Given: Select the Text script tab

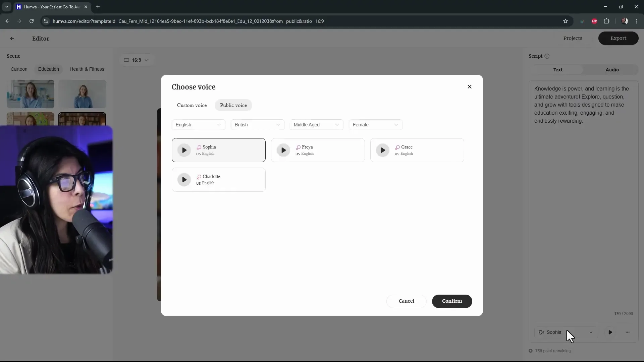Looking at the screenshot, I should 558,70.
